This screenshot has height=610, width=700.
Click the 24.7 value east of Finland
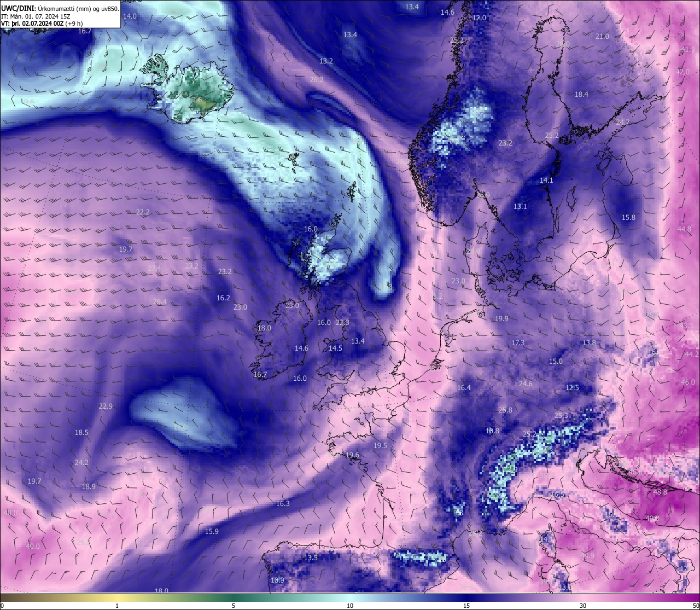point(622,122)
